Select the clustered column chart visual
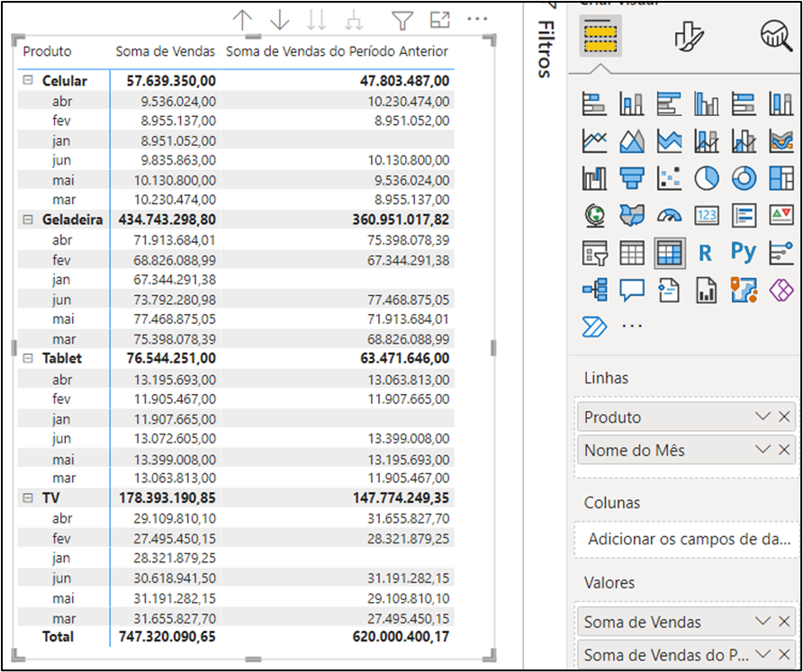Image resolution: width=803 pixels, height=672 pixels. tap(706, 103)
